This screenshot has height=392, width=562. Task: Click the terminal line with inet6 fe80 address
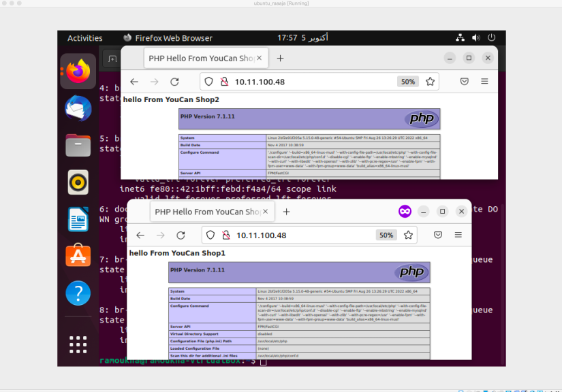(228, 189)
